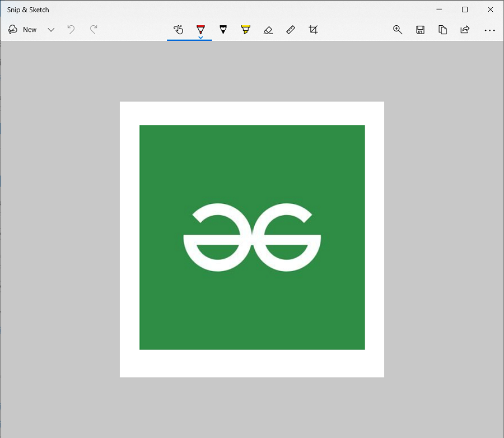504x438 pixels.
Task: Share the snip
Action: pos(465,30)
